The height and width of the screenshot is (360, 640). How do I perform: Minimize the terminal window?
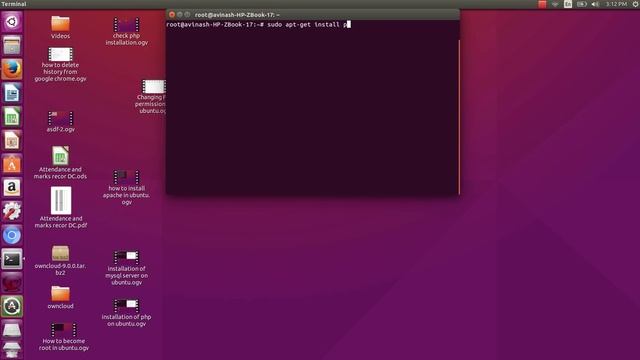pyautogui.click(x=180, y=14)
